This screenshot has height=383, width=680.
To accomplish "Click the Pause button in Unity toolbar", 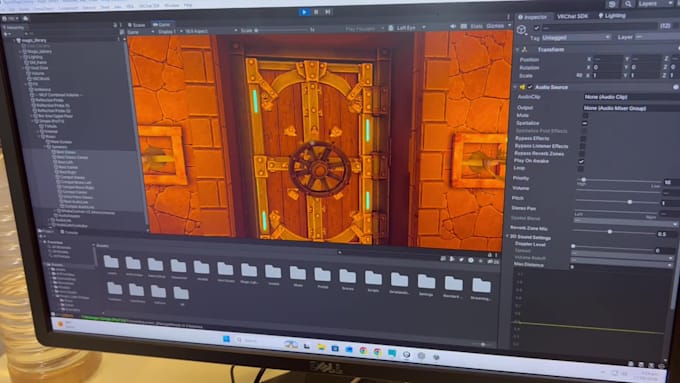I will click(316, 12).
